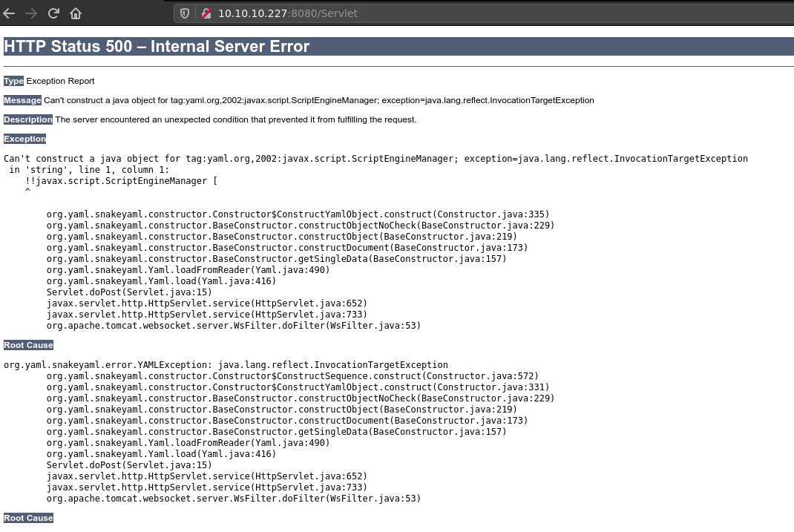The width and height of the screenshot is (794, 532).
Task: Click the Constructor$ConstructSequence.construct stack line
Action: click(x=292, y=376)
